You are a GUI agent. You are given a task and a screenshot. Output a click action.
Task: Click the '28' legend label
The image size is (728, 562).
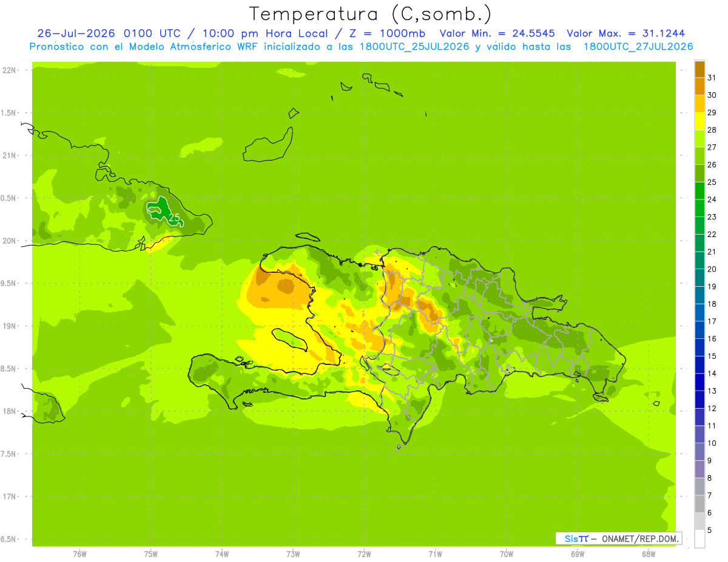pos(712,130)
